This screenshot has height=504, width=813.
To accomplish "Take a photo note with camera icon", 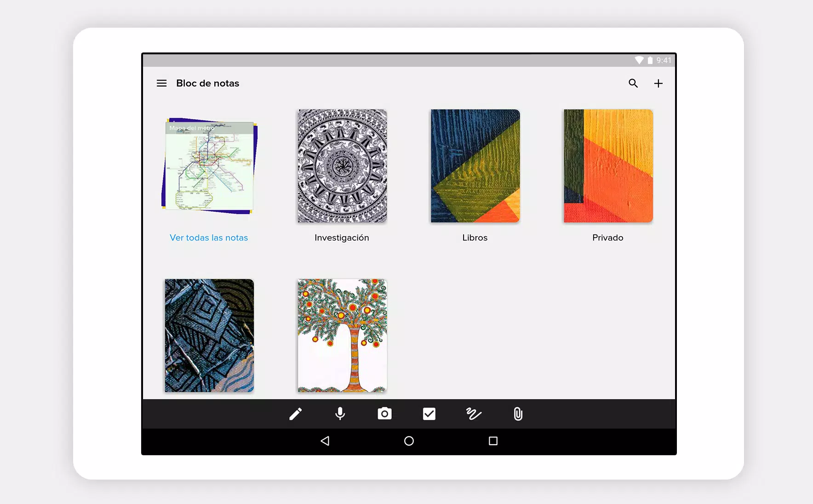I will click(384, 414).
